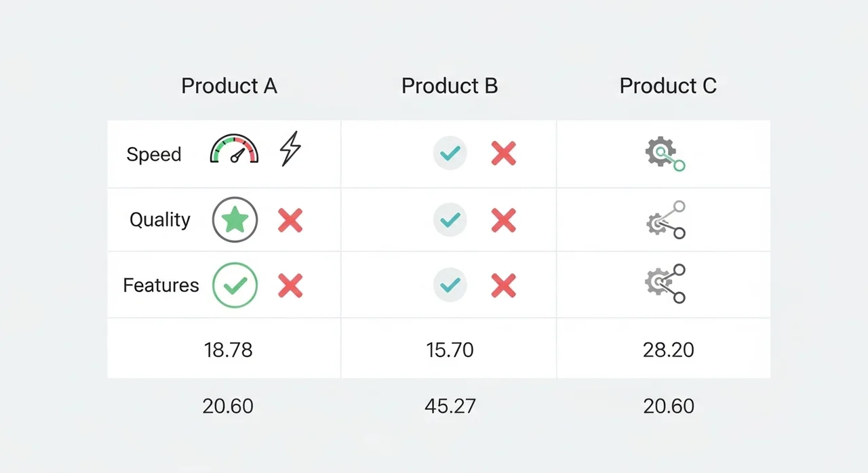Click Product C gear-nodes icon in Features row
The height and width of the screenshot is (473, 868).
(665, 284)
